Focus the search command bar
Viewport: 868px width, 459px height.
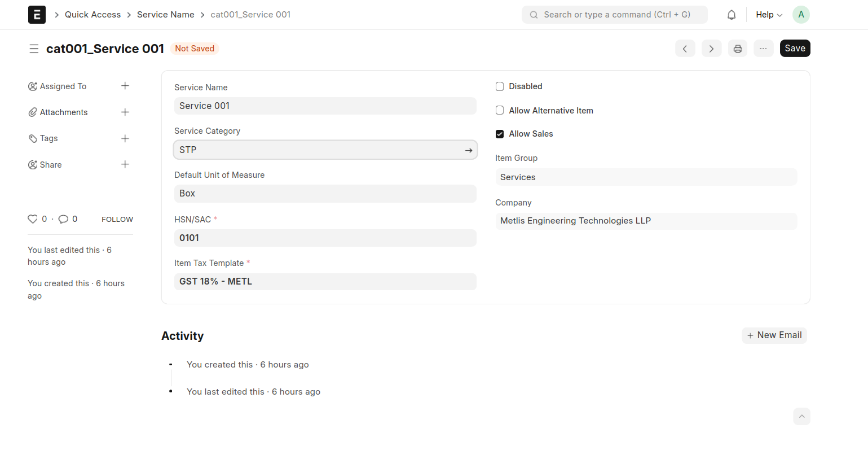point(614,15)
